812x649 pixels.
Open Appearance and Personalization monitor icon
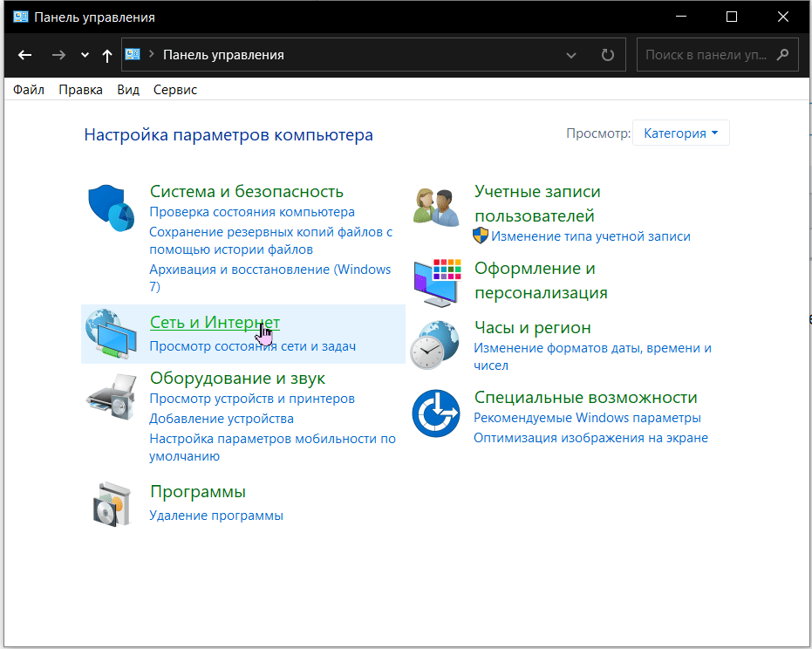(435, 280)
